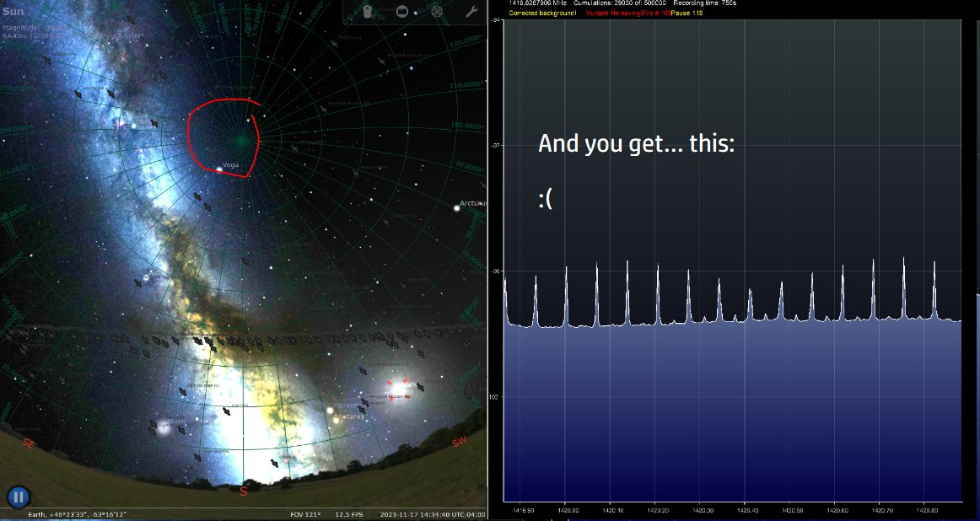Click the 1420.20 frequency axis label
Image resolution: width=980 pixels, height=521 pixels.
click(x=657, y=510)
